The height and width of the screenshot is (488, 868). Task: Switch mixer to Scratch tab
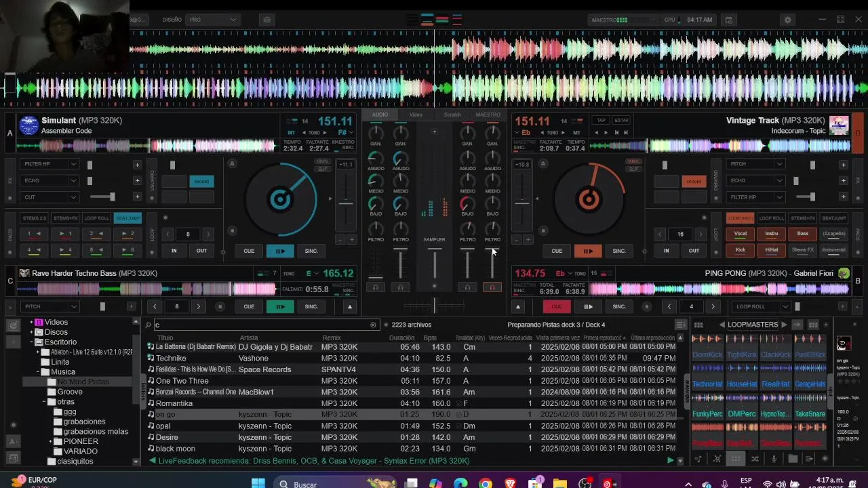[452, 115]
